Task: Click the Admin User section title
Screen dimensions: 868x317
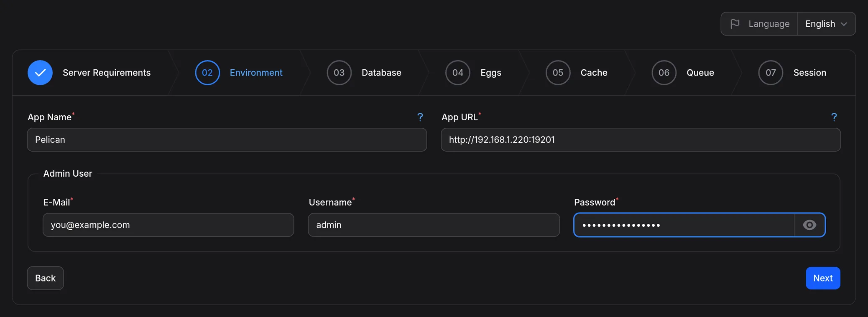Action: 68,173
